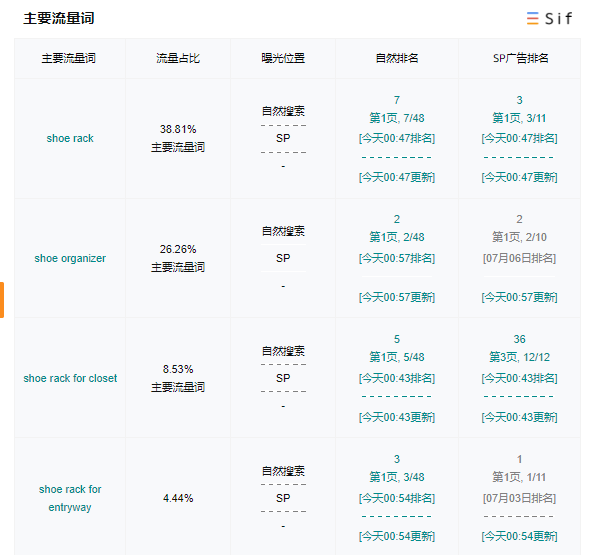Viewport: 589px width, 555px height.
Task: Click '主要流量词' page title heading
Action: point(59,18)
